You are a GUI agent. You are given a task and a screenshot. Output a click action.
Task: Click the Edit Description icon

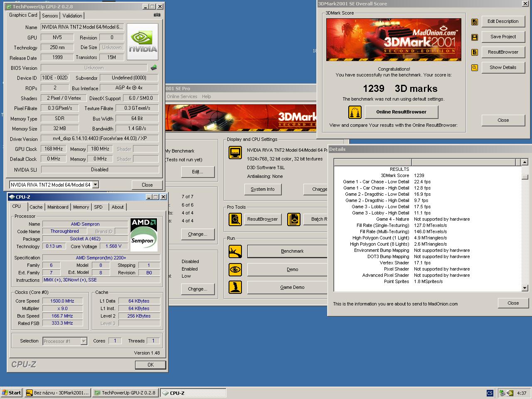(x=475, y=22)
